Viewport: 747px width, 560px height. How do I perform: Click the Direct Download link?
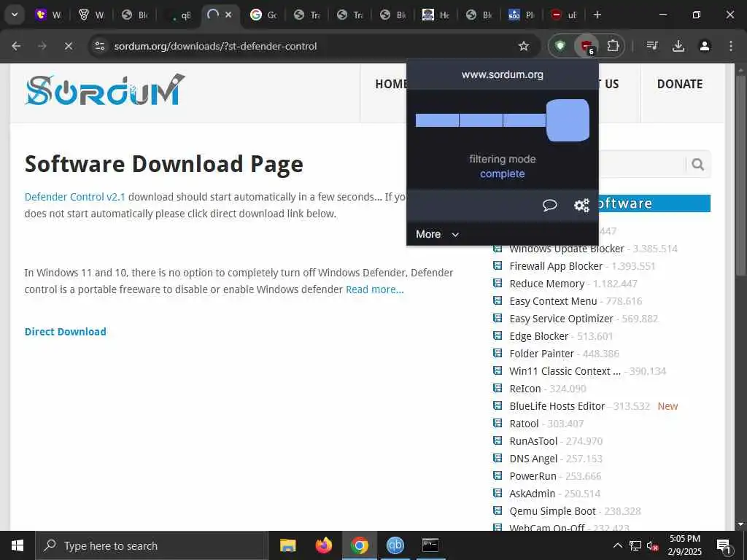click(65, 332)
